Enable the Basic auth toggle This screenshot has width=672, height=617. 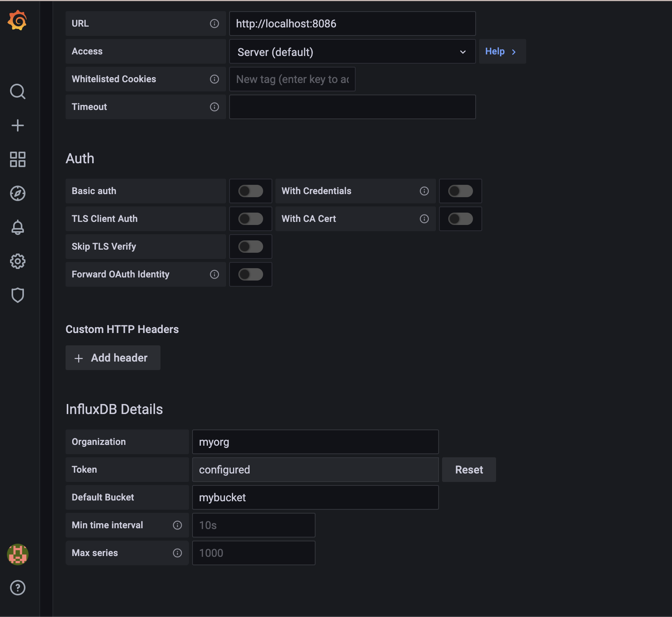[250, 191]
